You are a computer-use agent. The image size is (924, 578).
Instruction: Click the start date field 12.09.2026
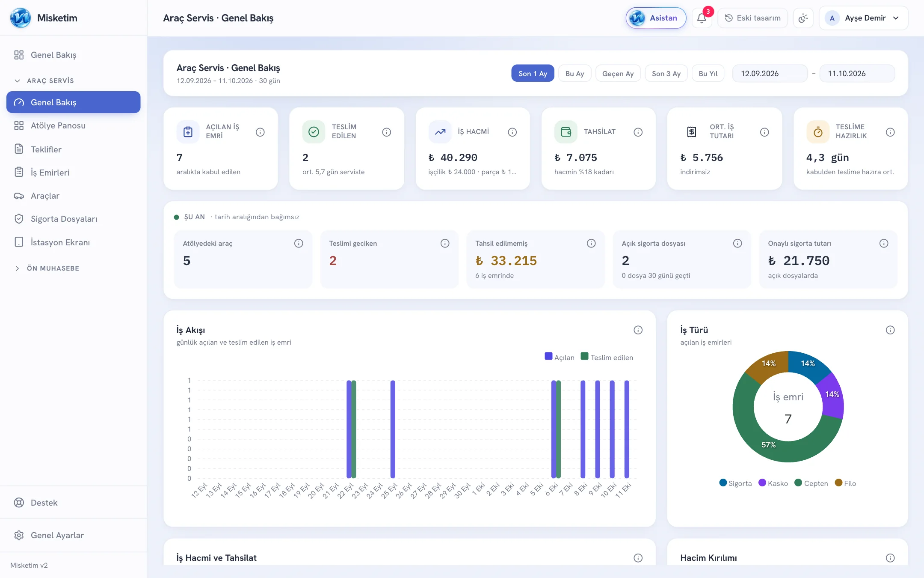click(770, 73)
